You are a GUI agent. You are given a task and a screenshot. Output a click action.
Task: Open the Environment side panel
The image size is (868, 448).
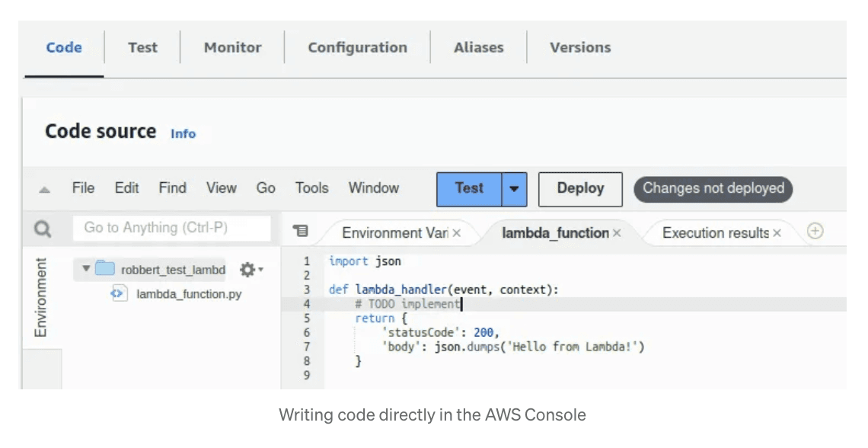click(x=40, y=297)
